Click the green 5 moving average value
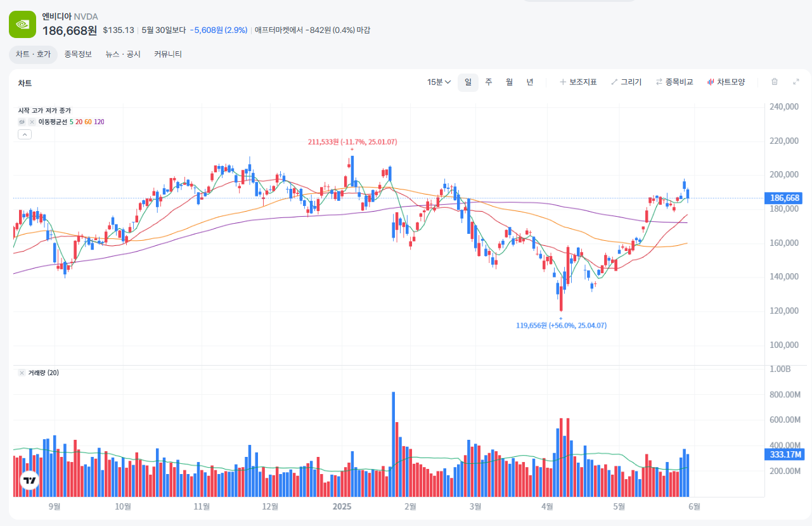The width and height of the screenshot is (812, 526). tap(72, 122)
